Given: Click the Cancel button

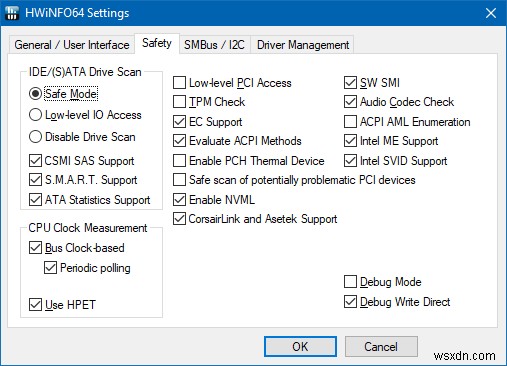Looking at the screenshot, I should click(381, 346).
